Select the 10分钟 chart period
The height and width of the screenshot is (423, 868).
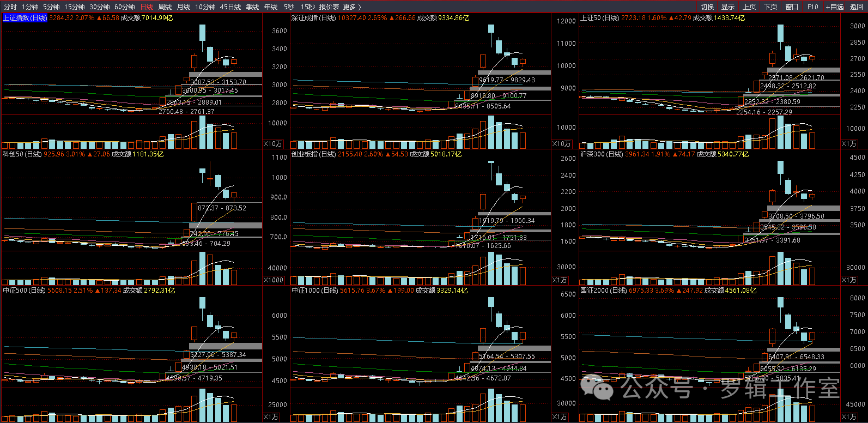(205, 7)
